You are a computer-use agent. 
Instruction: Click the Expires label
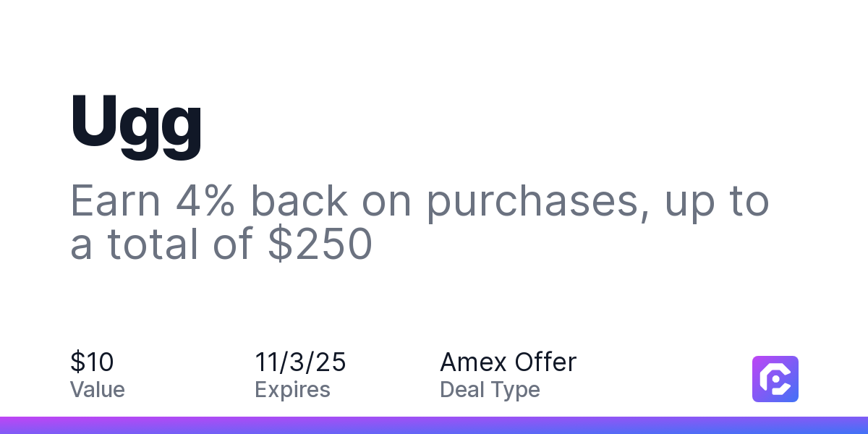coord(292,390)
